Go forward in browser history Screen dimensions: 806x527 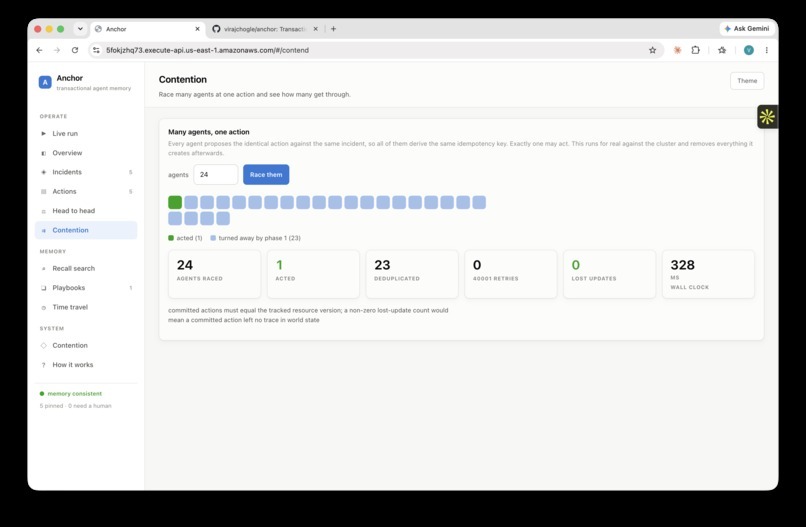57,50
